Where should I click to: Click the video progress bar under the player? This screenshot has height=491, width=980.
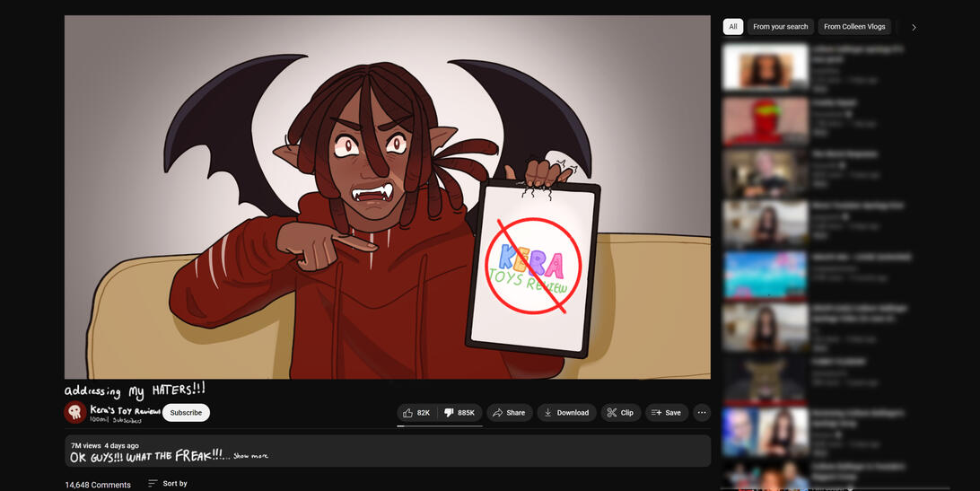coord(387,380)
